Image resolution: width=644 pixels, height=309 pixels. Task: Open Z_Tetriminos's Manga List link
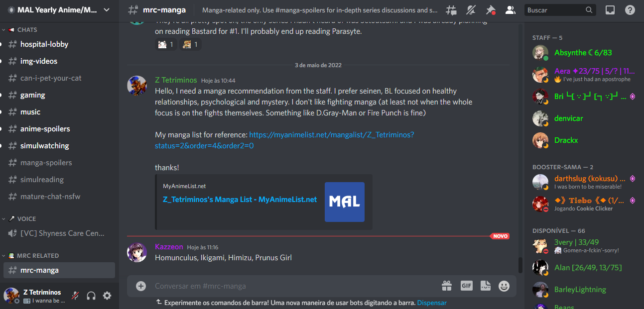click(x=240, y=199)
